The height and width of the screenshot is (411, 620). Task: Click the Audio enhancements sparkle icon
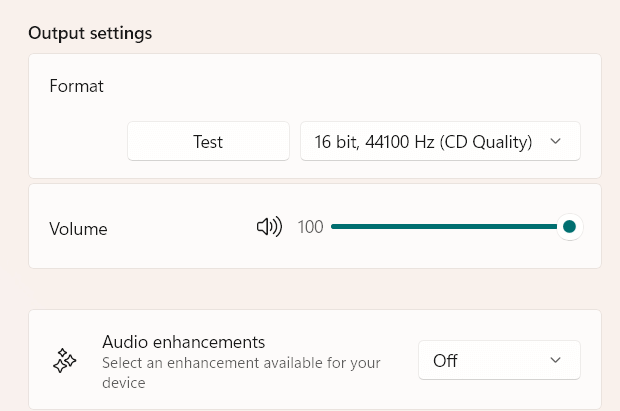tap(65, 360)
